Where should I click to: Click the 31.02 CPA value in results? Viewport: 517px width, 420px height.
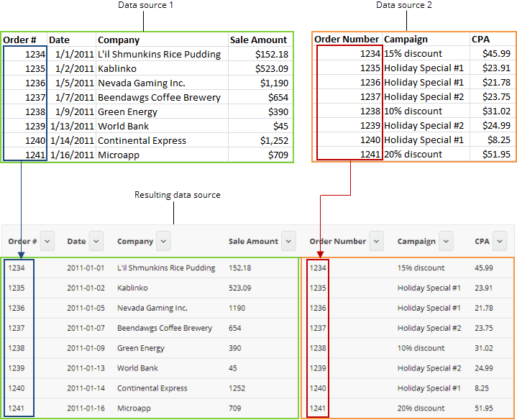coord(484,348)
